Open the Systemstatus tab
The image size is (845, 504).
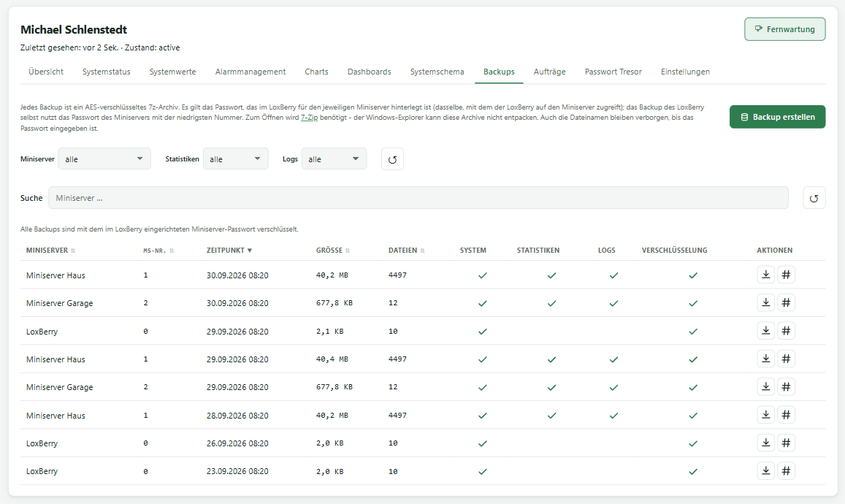(x=106, y=72)
